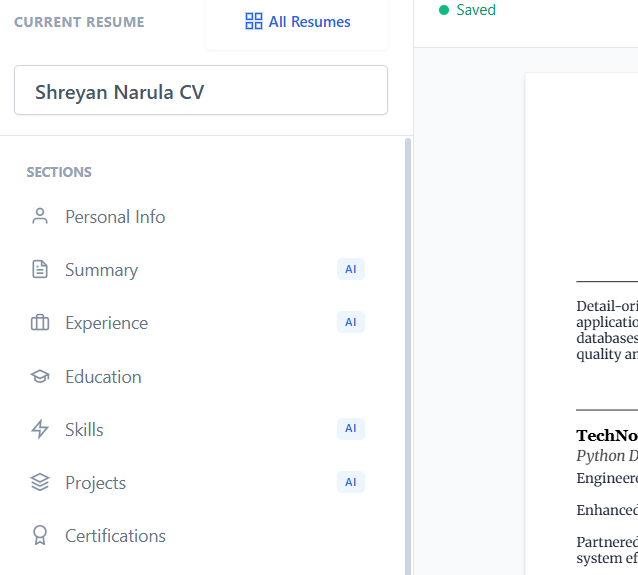Click the award ribbon Certifications icon
Viewport: 638px width, 575px height.
tap(40, 536)
